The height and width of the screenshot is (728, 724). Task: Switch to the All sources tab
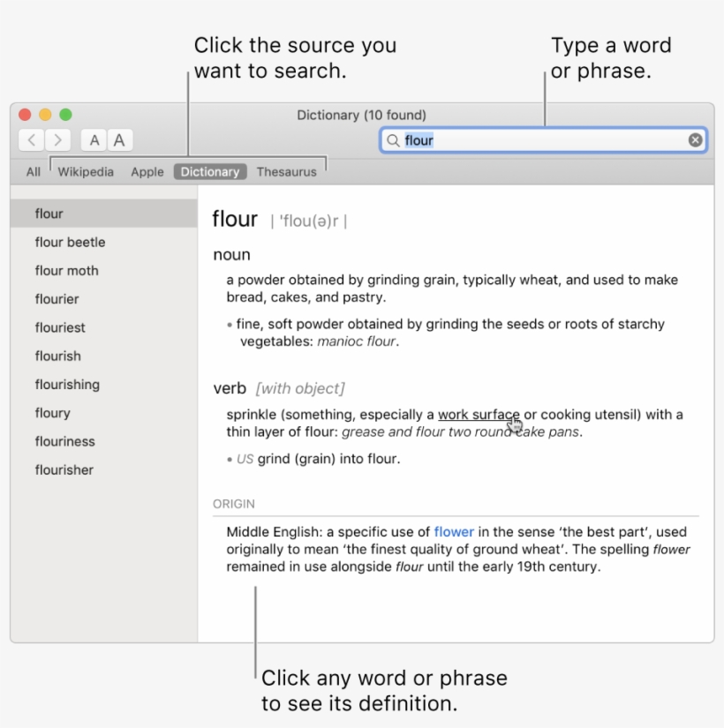[x=32, y=171]
